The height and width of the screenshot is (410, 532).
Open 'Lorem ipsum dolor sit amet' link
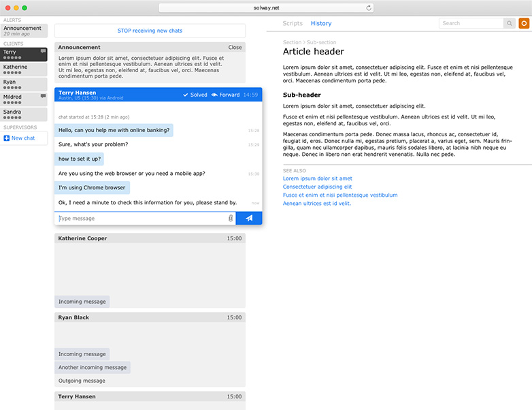pos(317,178)
